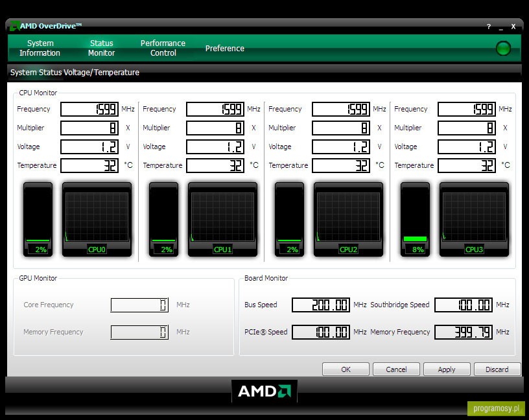Image resolution: width=529 pixels, height=420 pixels.
Task: Click the Bus Speed label
Action: pos(261,305)
